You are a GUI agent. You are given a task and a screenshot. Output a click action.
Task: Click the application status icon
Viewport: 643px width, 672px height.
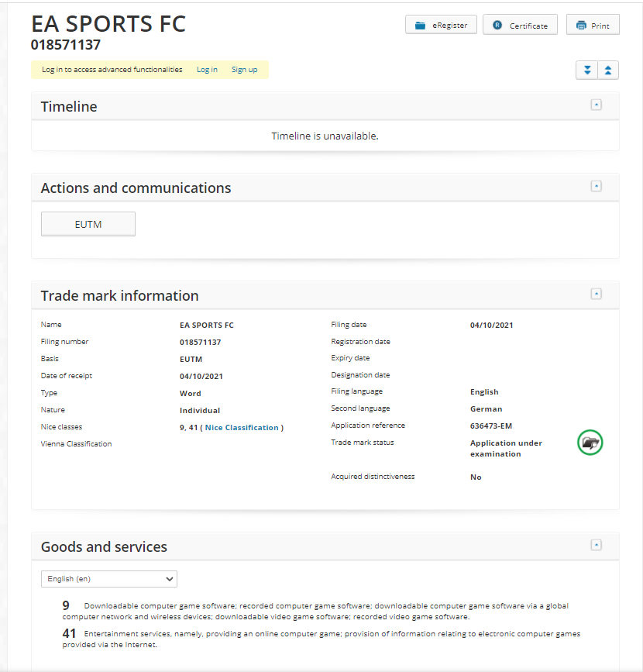pyautogui.click(x=590, y=443)
